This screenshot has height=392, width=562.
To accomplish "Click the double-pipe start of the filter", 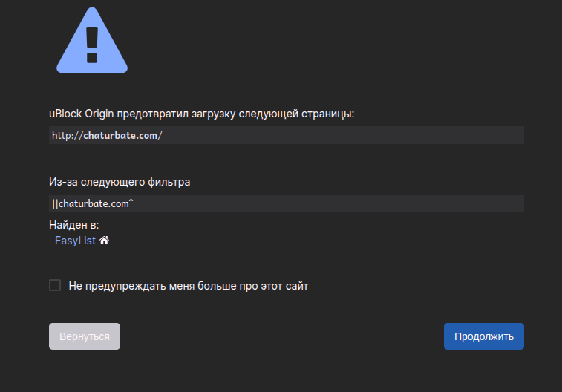I will click(55, 204).
